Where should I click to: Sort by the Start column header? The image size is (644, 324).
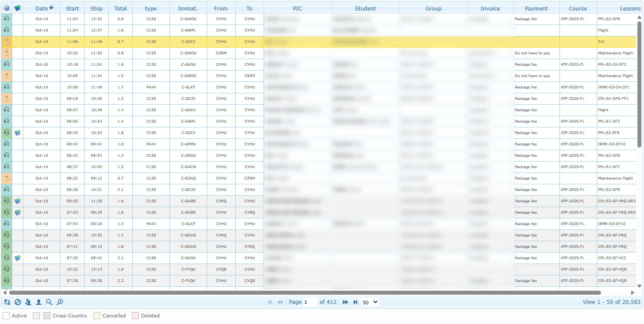click(72, 8)
